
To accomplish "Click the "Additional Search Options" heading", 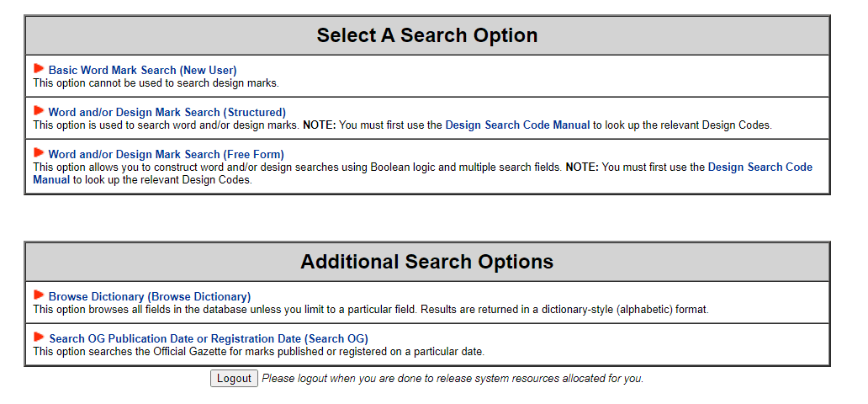I will click(426, 262).
